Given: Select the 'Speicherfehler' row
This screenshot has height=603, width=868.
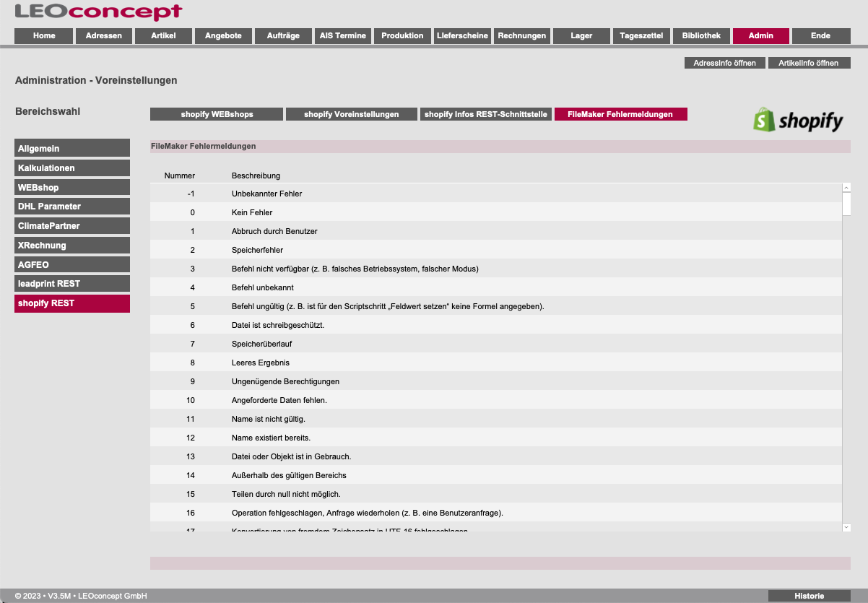Looking at the screenshot, I should (496, 250).
